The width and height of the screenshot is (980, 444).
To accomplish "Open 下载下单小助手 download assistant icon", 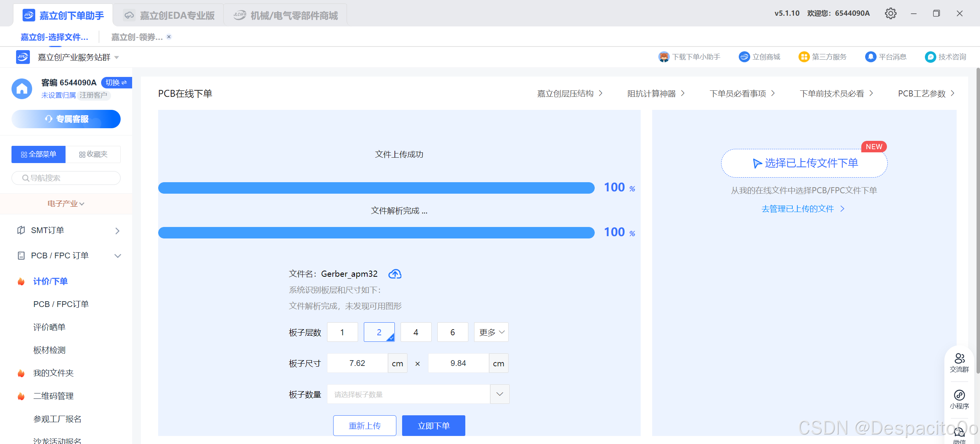I will coord(664,57).
